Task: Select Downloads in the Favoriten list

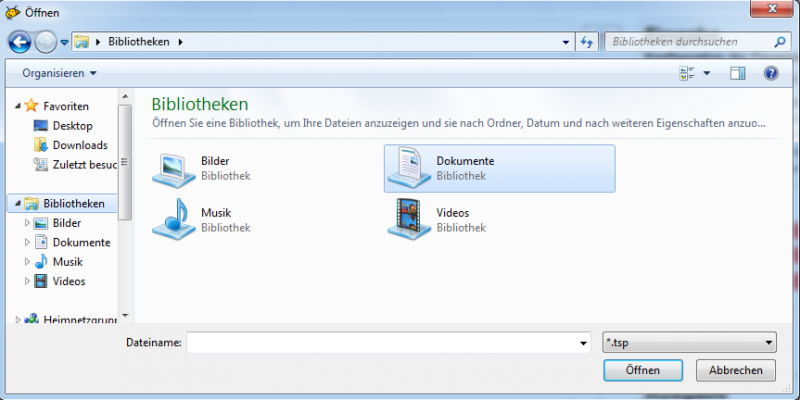Action: point(80,145)
